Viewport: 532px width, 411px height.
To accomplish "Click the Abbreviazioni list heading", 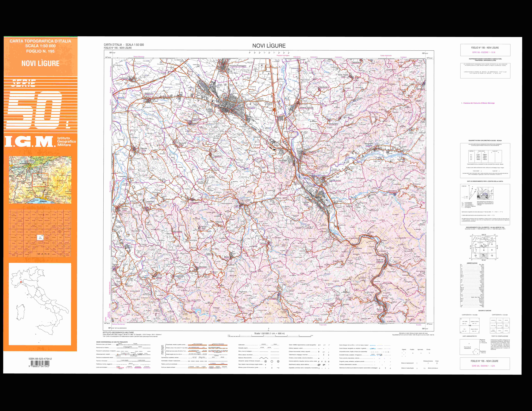I will (x=472, y=263).
